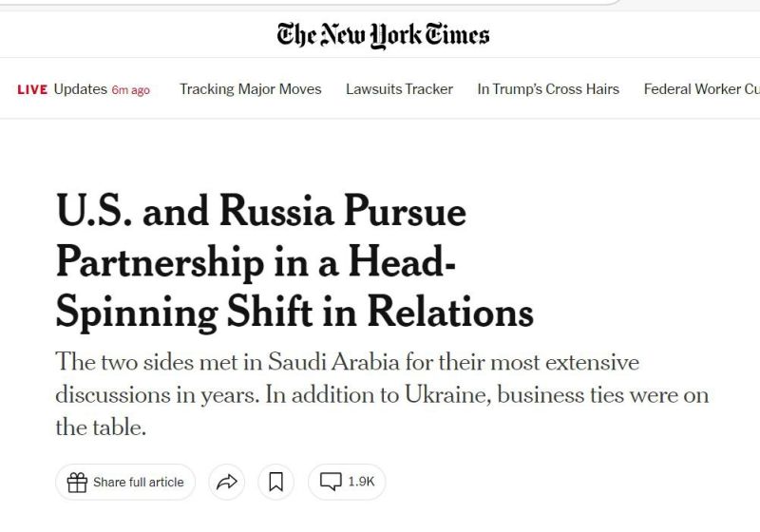
Task: Click the 1.9K comment count
Action: coord(361,482)
